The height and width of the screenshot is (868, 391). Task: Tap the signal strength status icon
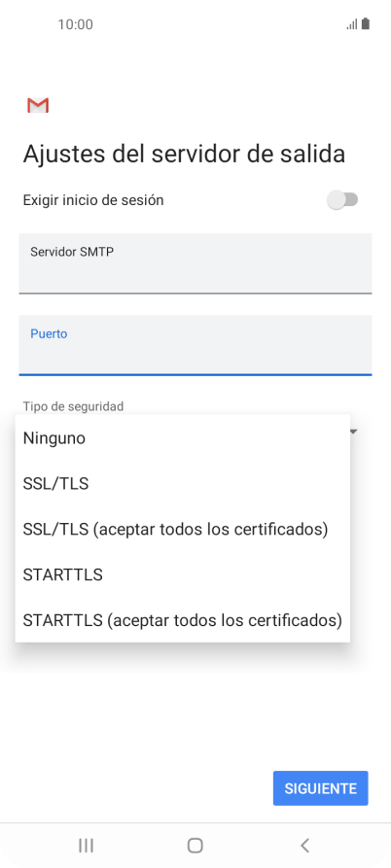click(352, 24)
